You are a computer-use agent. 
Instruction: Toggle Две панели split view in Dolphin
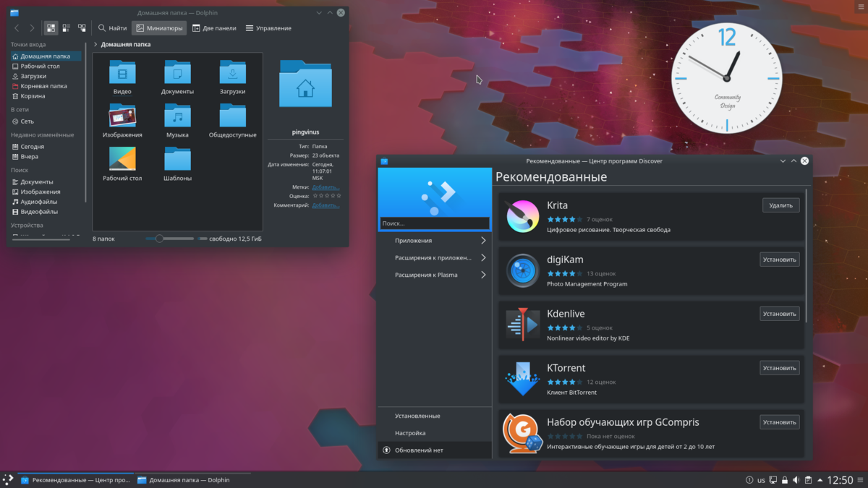pos(214,28)
